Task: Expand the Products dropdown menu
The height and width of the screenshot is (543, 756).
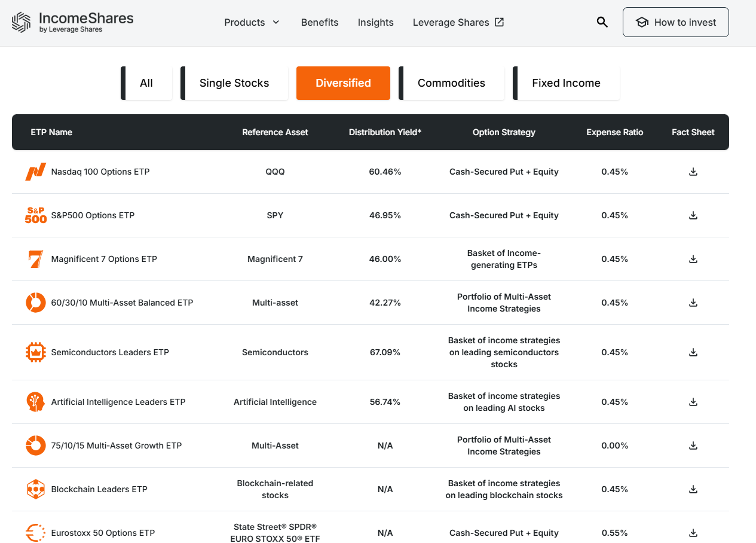Action: 252,22
